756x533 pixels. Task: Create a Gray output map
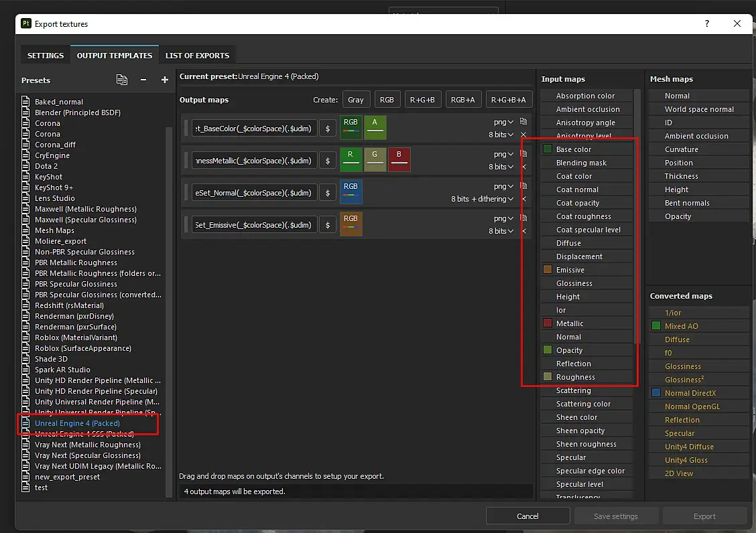coord(356,100)
